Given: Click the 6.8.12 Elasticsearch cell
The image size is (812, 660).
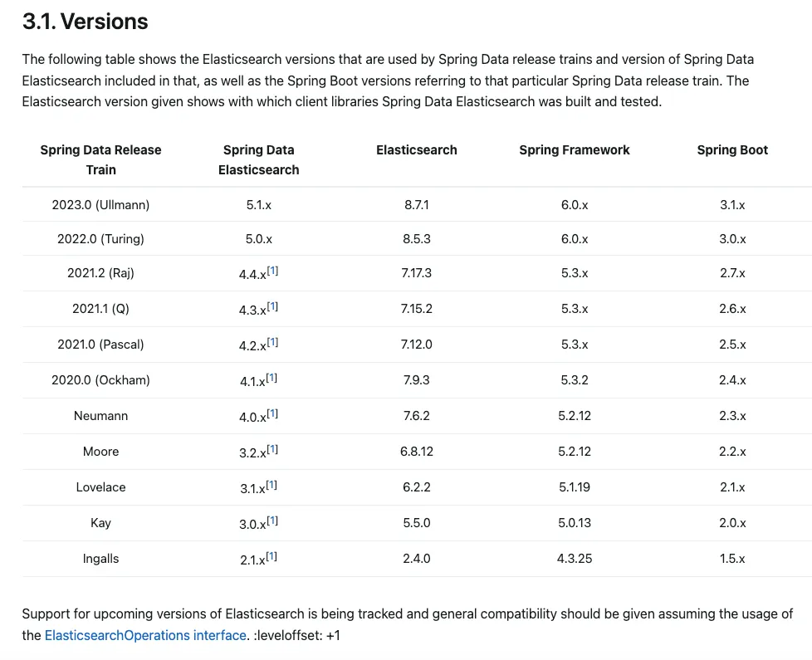Looking at the screenshot, I should [416, 452].
